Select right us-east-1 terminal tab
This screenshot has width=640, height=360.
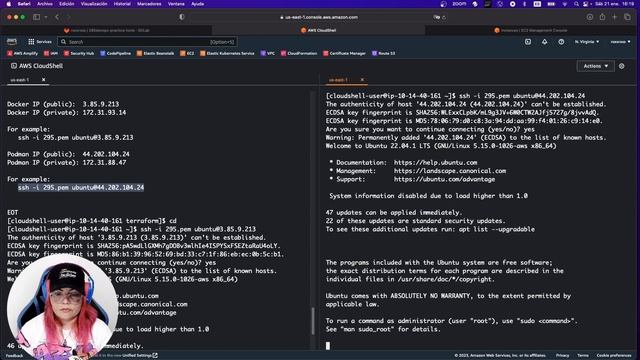(x=338, y=80)
